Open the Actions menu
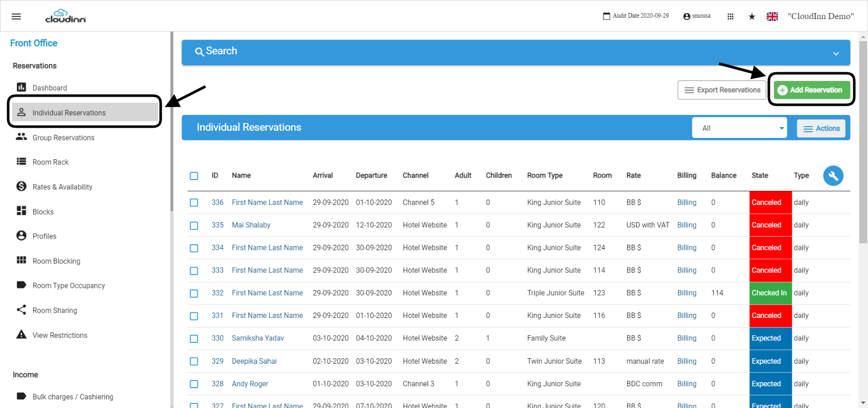868x408 pixels. coord(821,128)
